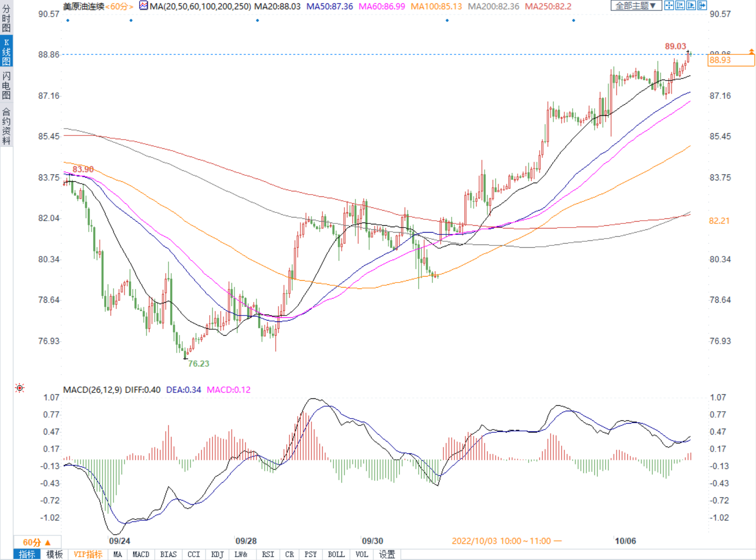The height and width of the screenshot is (560, 756).
Task: Click the crosshair cursor icon at top right
Action: tap(669, 5)
